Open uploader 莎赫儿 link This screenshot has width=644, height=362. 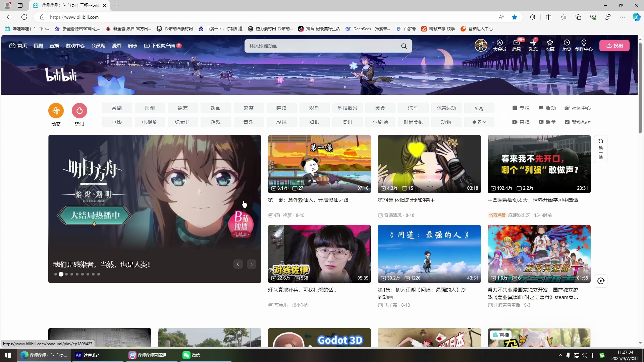(281, 305)
